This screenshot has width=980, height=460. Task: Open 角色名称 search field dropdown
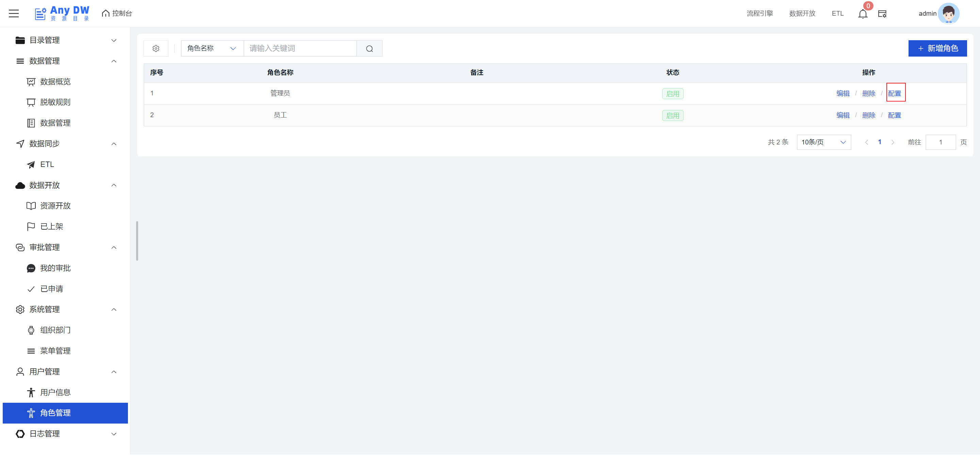click(212, 48)
